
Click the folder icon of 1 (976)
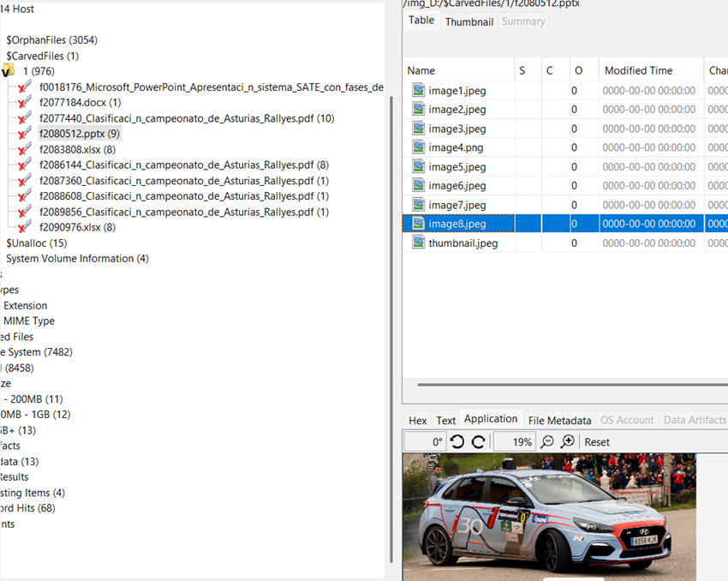[9, 71]
